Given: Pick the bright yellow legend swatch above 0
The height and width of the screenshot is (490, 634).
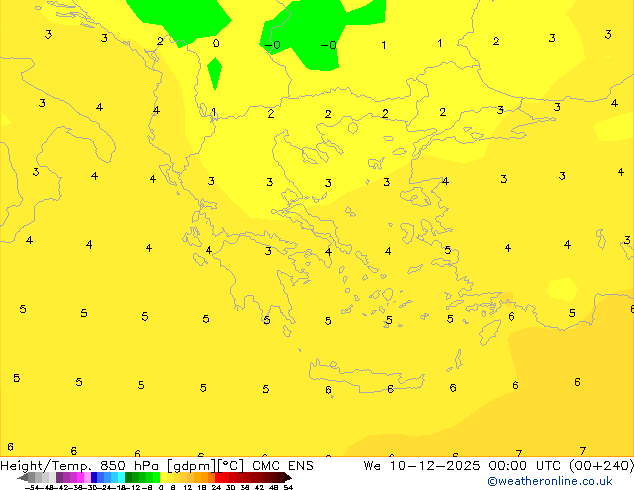Looking at the screenshot, I should click(x=163, y=478).
